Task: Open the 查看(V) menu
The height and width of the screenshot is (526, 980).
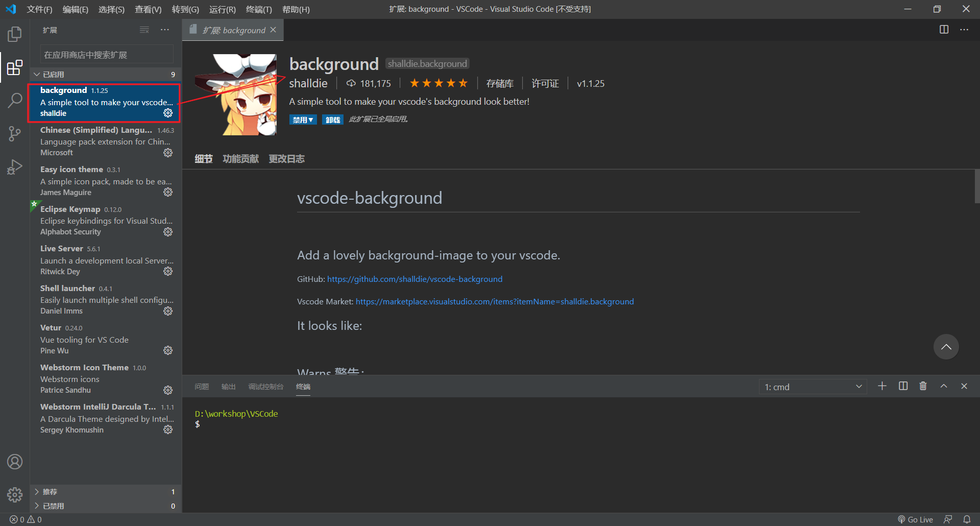Action: (148, 9)
